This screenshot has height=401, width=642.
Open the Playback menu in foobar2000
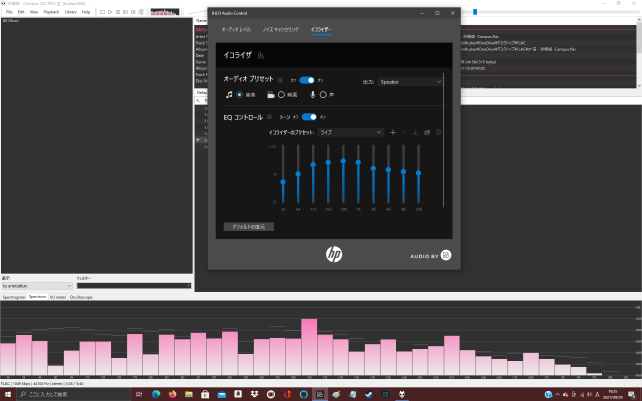(51, 12)
